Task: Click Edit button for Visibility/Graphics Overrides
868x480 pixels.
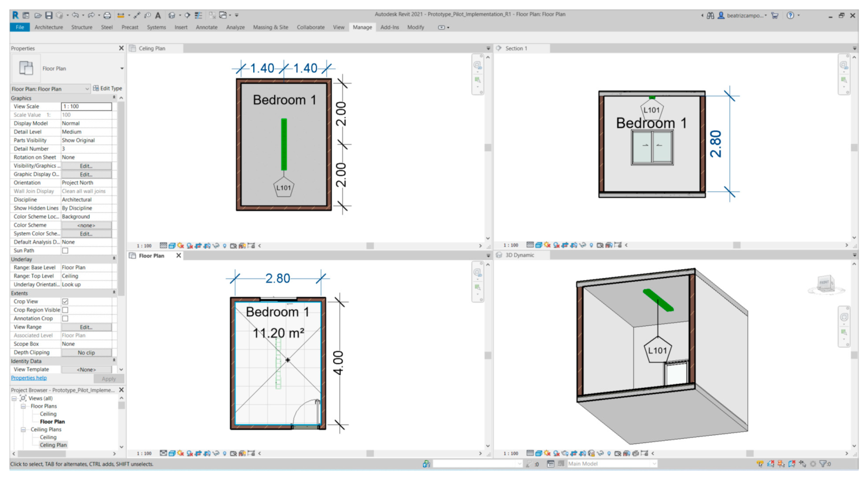Action: click(86, 166)
